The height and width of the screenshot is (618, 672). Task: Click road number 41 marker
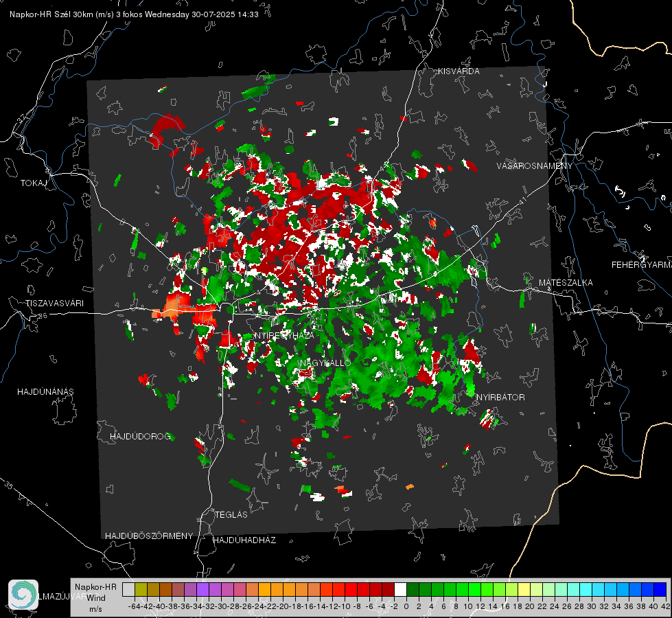[x=522, y=201]
